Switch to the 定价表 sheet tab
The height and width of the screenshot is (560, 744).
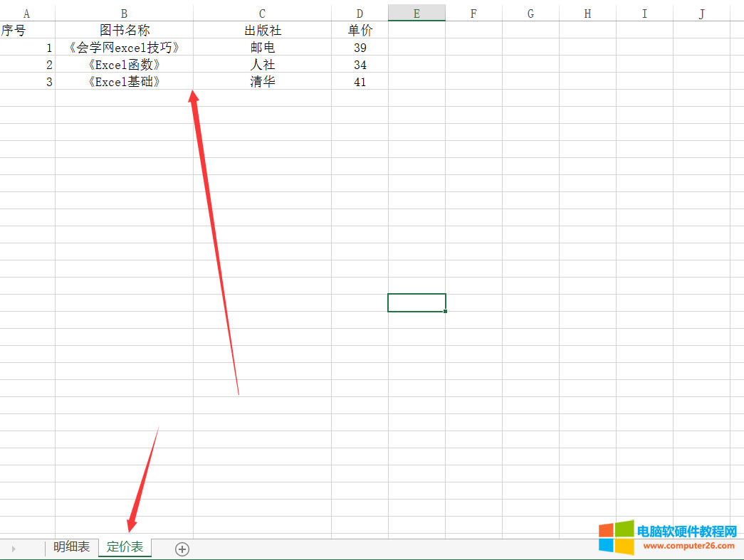pos(125,549)
